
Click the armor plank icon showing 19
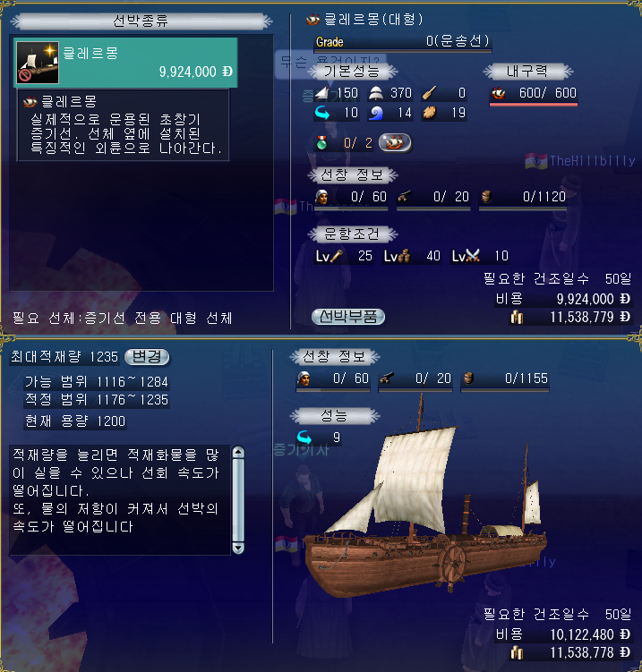coord(430,113)
